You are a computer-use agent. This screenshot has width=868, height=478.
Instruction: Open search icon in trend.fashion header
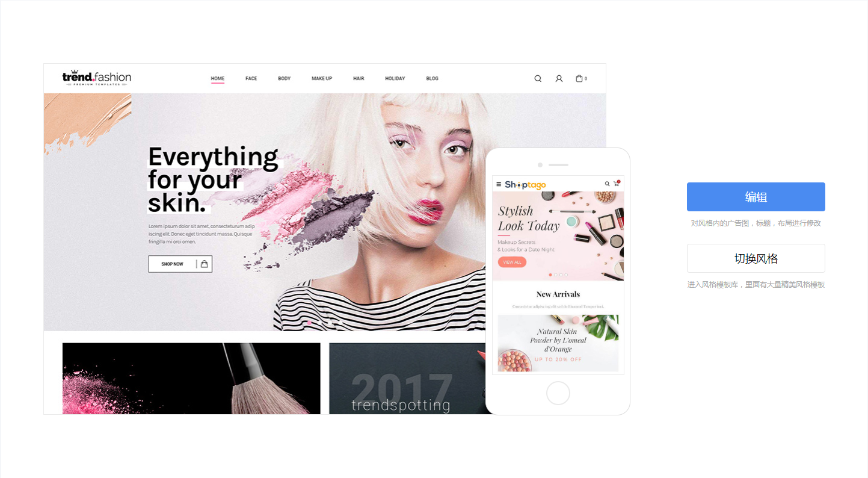tap(538, 78)
